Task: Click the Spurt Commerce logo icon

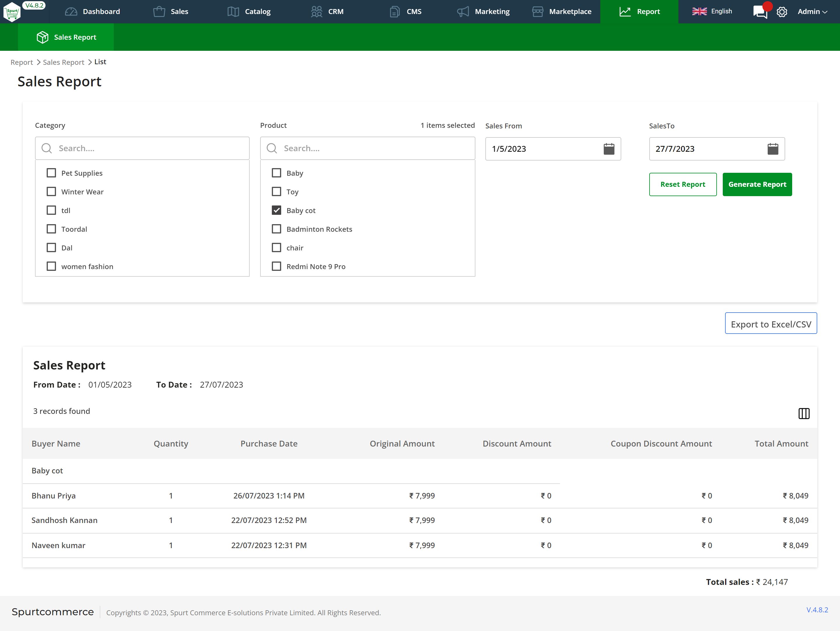Action: click(12, 12)
